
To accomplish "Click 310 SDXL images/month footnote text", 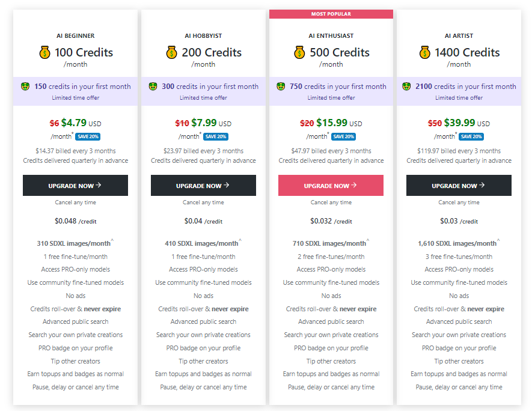I will (75, 243).
